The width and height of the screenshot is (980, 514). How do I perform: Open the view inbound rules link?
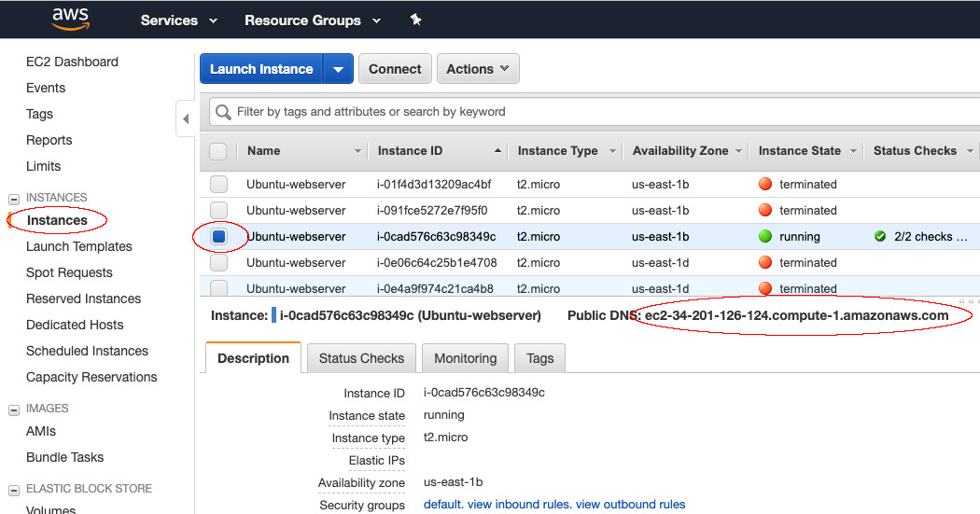[519, 505]
